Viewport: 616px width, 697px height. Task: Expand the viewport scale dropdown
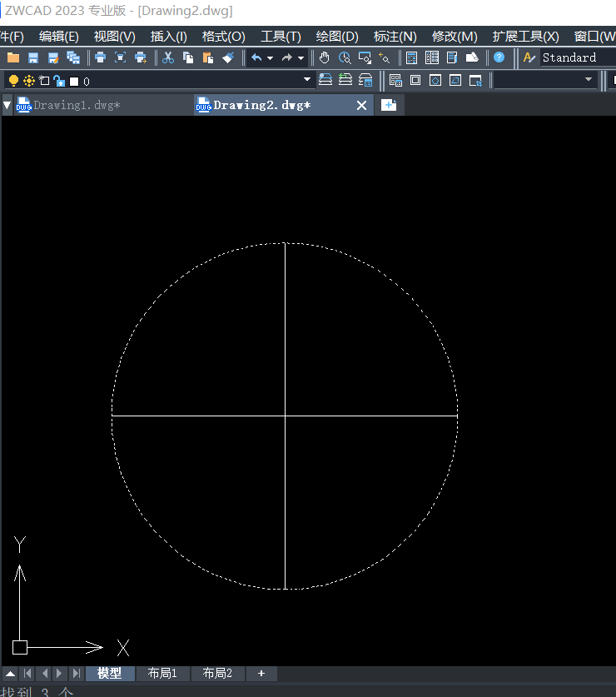[x=589, y=80]
